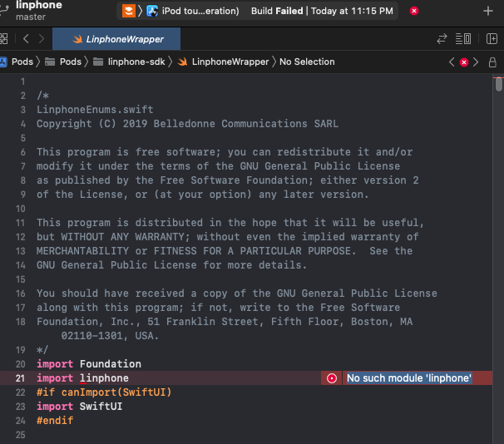
Task: Click the Copyright Belledonne Communications line
Action: (187, 124)
